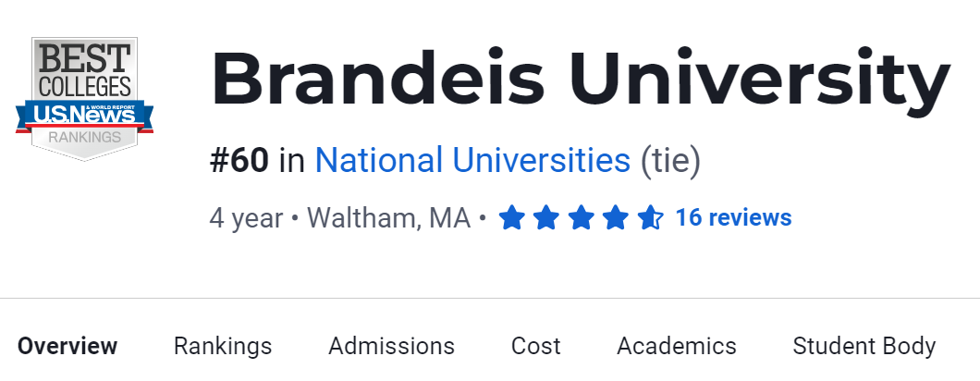Screen dimensions: 980x381
Task: Click the gray RANKINGS banner on badge
Action: pyautogui.click(x=84, y=137)
